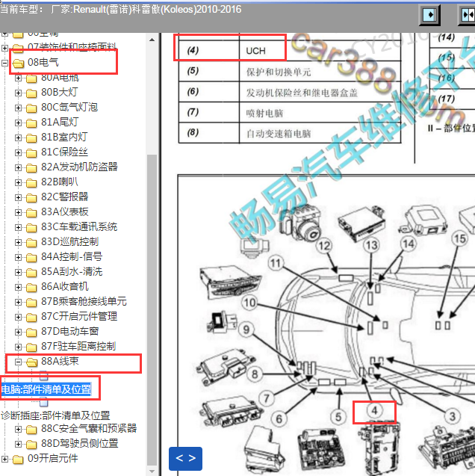Click the folder icon beside 87B乘客舱接线单元
Screen dimensions: 475x476
point(31,302)
